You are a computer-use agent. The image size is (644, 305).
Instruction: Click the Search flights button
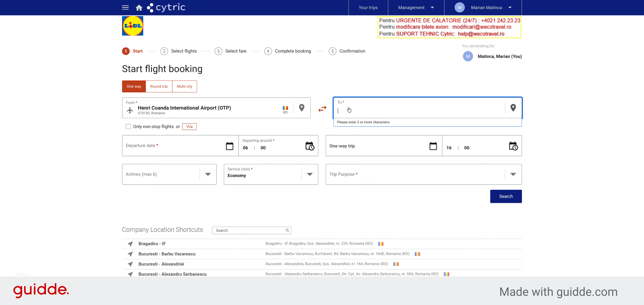tap(506, 197)
